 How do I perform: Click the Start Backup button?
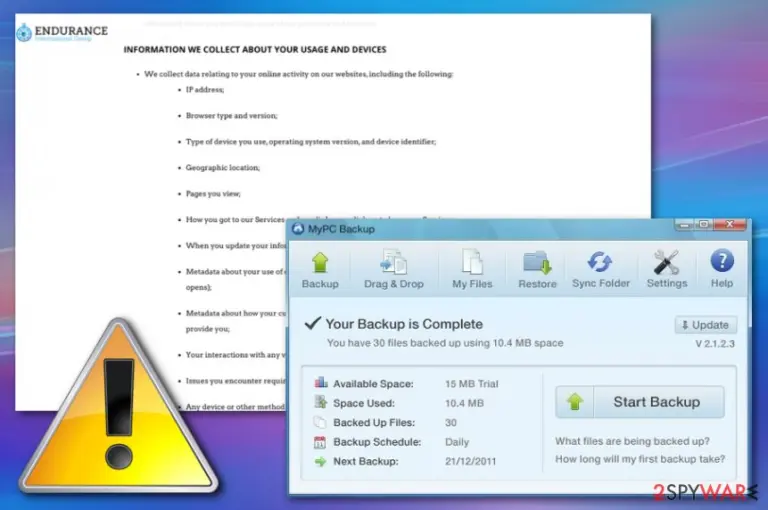640,402
